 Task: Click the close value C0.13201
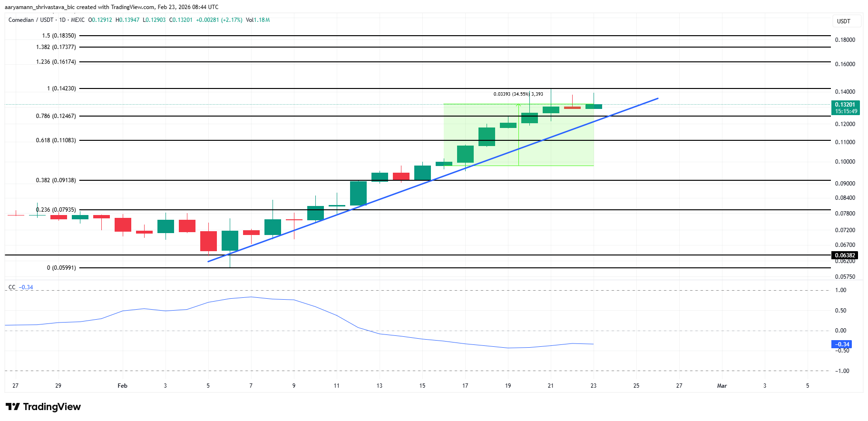tap(181, 20)
